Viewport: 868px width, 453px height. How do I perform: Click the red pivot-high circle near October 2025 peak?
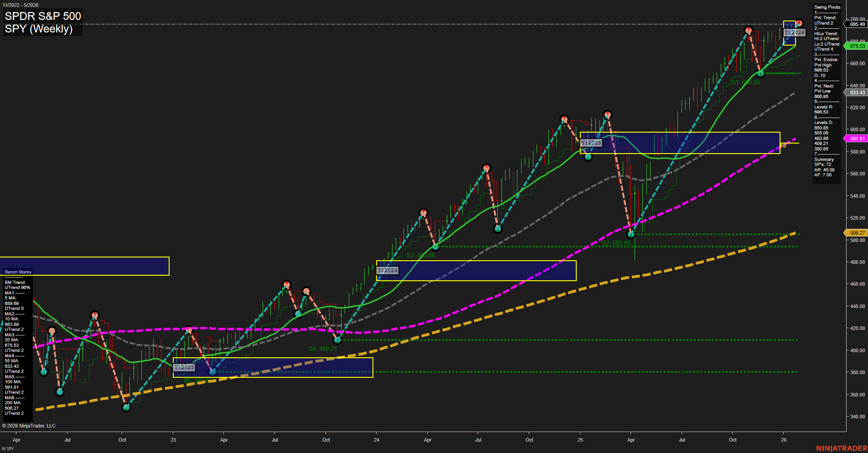(749, 29)
